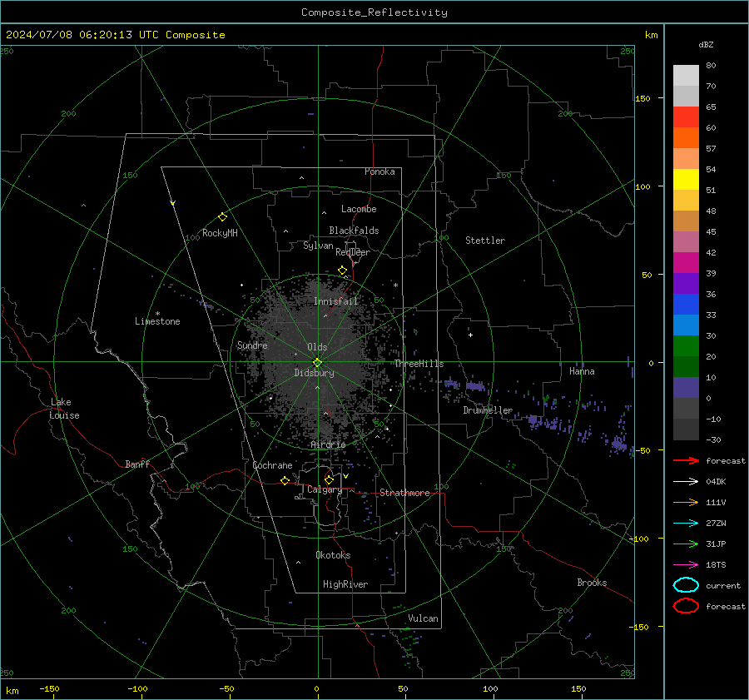Click the yellow diamond marker near Cochrane
The height and width of the screenshot is (700, 749).
click(285, 480)
